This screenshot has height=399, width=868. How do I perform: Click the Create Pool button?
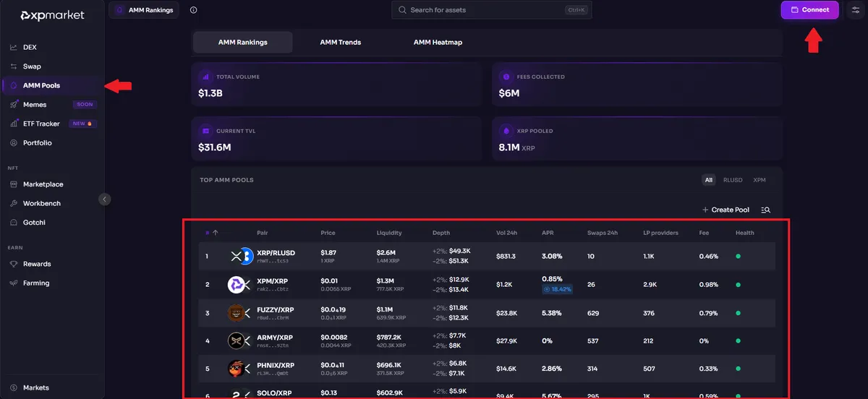pos(726,210)
